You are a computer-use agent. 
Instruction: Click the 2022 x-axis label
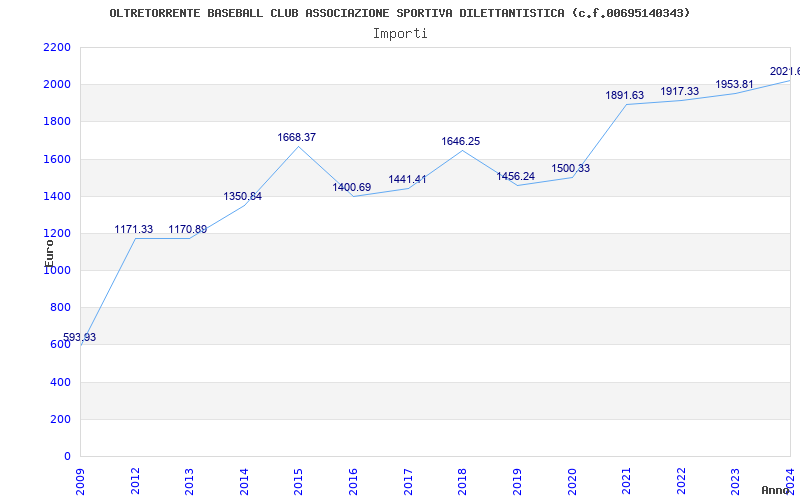tap(681, 482)
